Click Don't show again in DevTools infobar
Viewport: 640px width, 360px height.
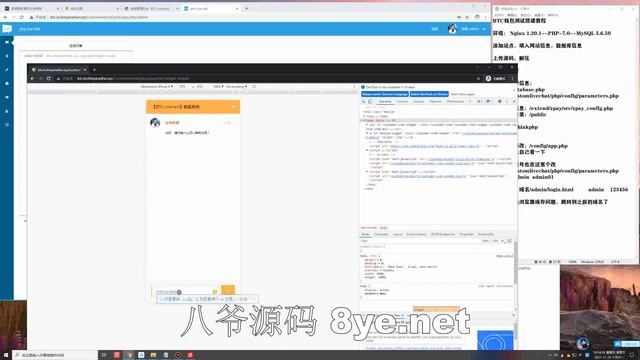pyautogui.click(x=463, y=94)
